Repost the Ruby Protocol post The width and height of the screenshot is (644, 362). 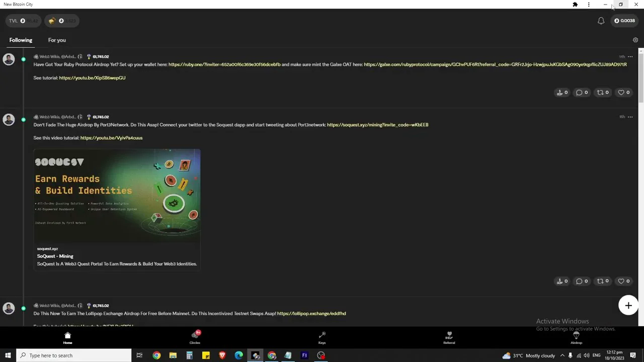(x=603, y=93)
